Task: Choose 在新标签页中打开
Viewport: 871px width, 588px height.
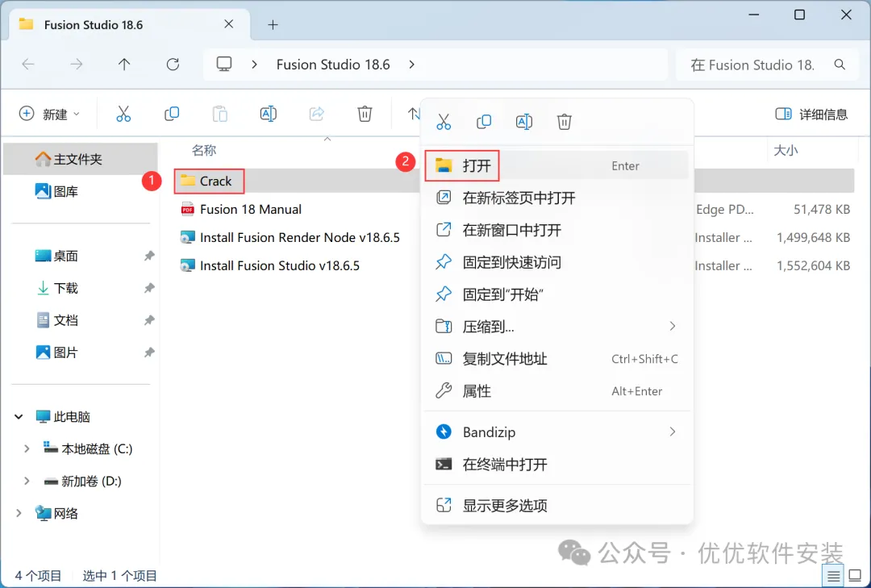Action: pos(557,198)
